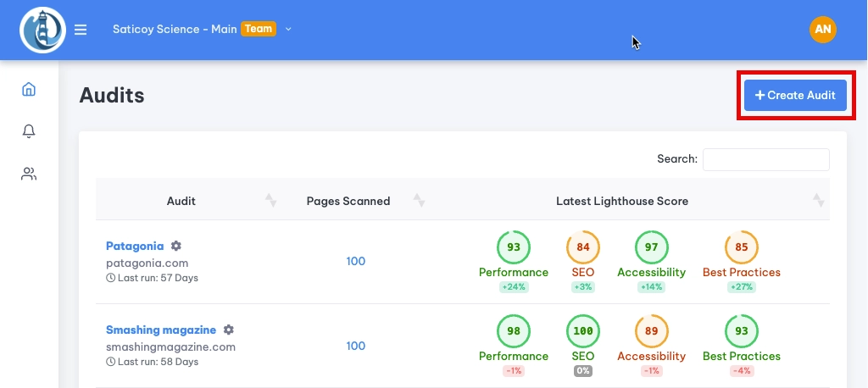The width and height of the screenshot is (868, 388).
Task: Sort by Latest Lighthouse Score column
Action: [622, 201]
